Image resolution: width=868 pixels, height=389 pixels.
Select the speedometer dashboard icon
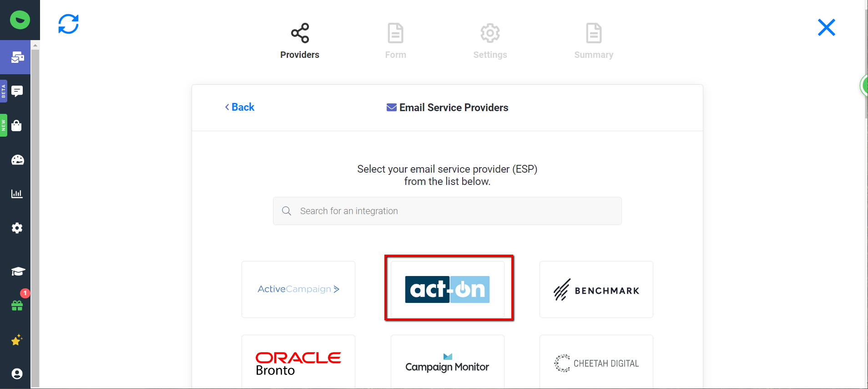(17, 159)
